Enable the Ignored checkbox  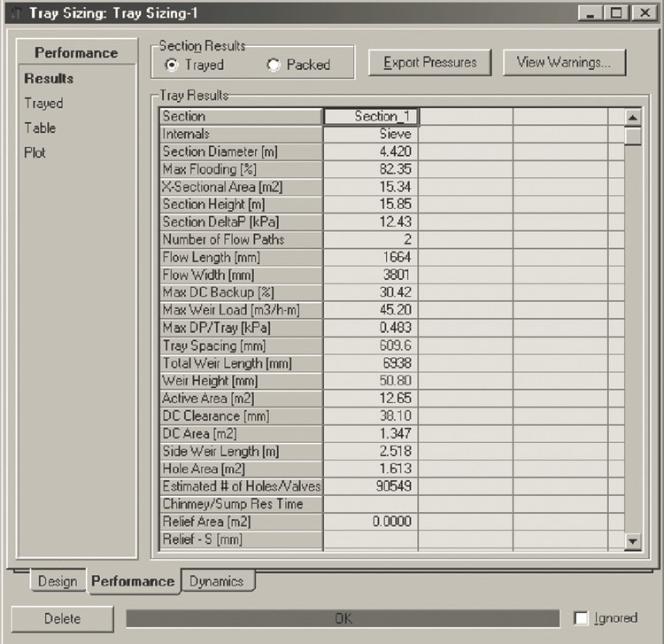[582, 618]
